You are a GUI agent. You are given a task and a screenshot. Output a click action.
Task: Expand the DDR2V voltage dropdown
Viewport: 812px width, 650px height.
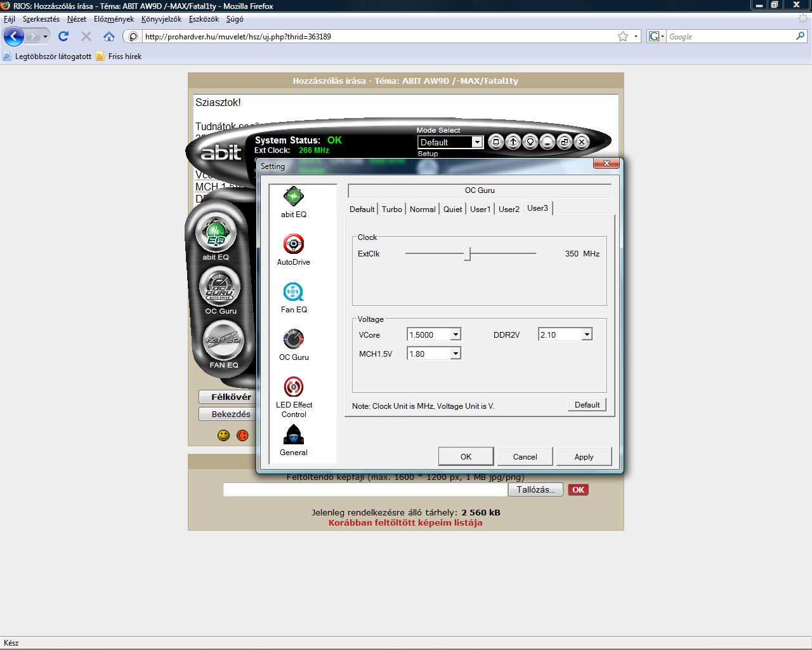click(587, 335)
